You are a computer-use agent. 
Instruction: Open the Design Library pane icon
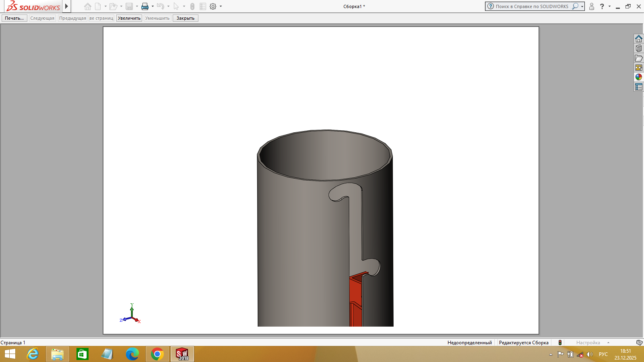click(639, 48)
